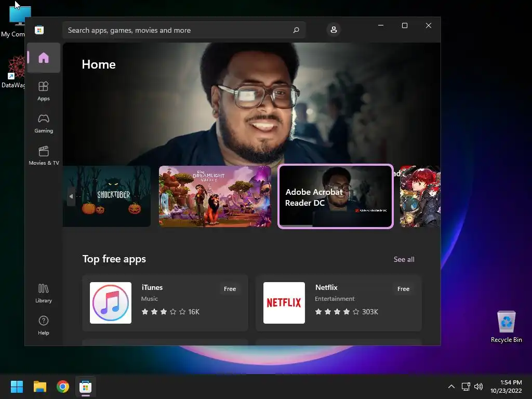The image size is (532, 399).
Task: Click the Free button for iTunes
Action: tap(230, 289)
